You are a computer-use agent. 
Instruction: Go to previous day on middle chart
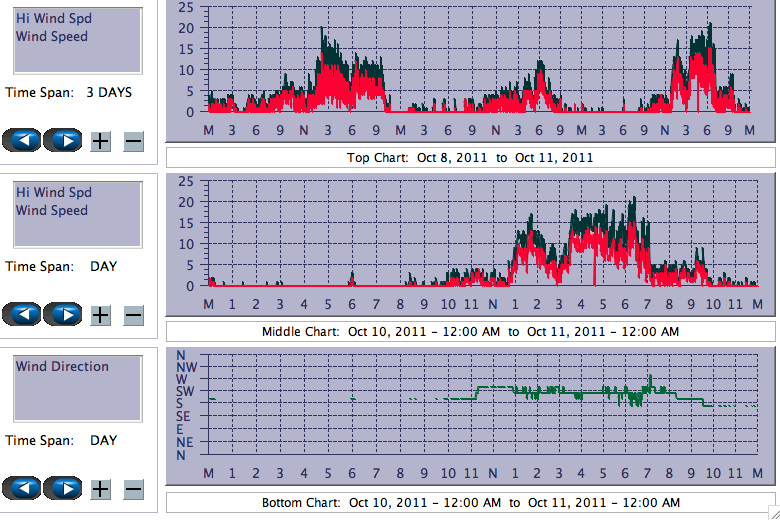coord(22,314)
